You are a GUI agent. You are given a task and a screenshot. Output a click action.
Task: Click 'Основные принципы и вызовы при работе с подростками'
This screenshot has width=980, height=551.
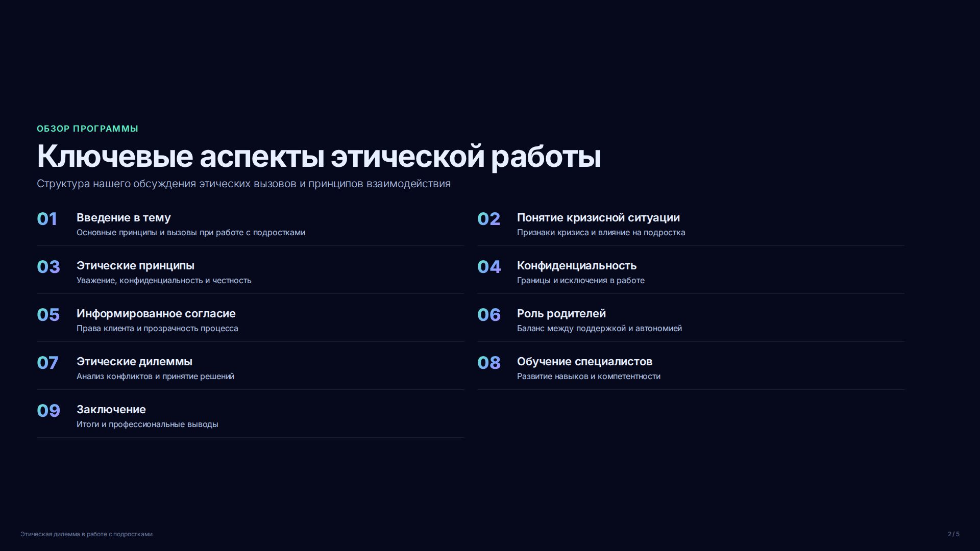[191, 233]
